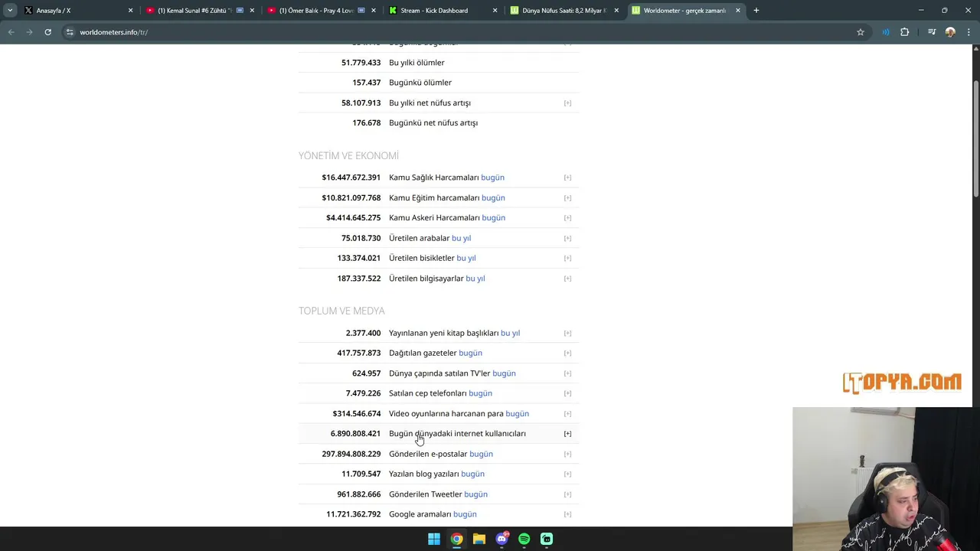Expand details for Gönderilen Tweetler
The width and height of the screenshot is (980, 551).
tap(567, 494)
